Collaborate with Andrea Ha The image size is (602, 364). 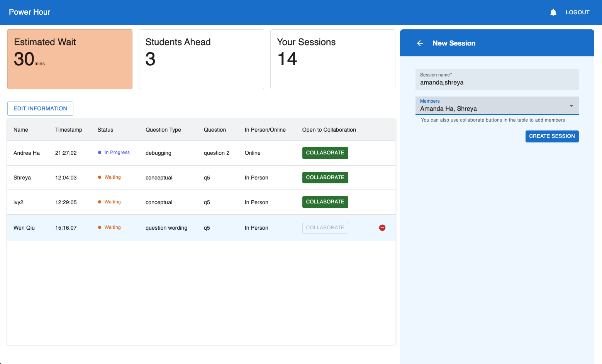click(325, 153)
